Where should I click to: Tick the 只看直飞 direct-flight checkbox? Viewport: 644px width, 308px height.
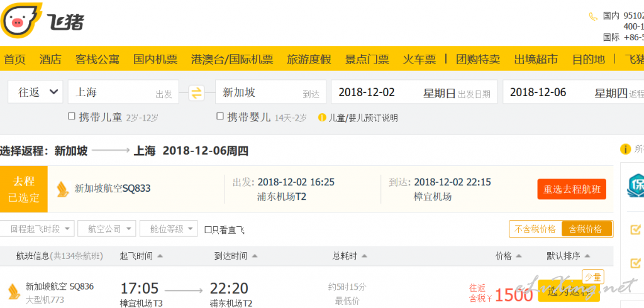(209, 230)
